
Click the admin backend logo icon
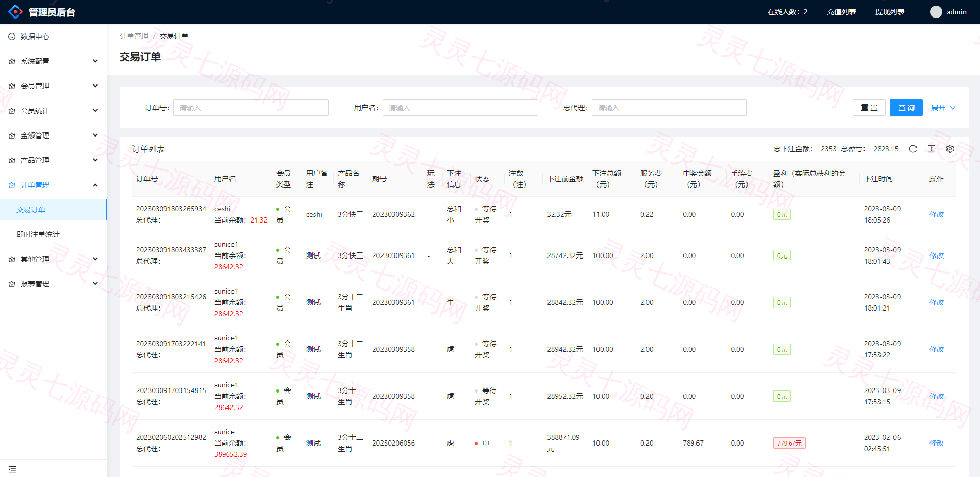[x=15, y=12]
